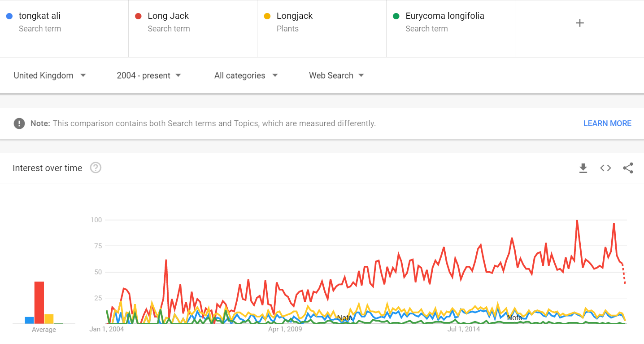This screenshot has width=644, height=344.
Task: Edit the Long Jack search term box
Action: pyautogui.click(x=193, y=29)
